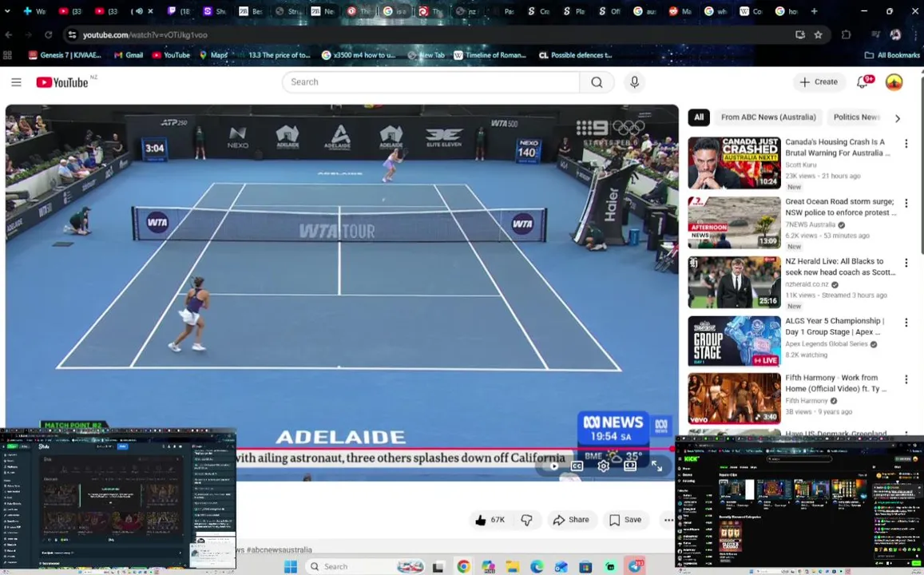The height and width of the screenshot is (575, 924).
Task: Open the Chrome profile avatar
Action: (x=896, y=35)
